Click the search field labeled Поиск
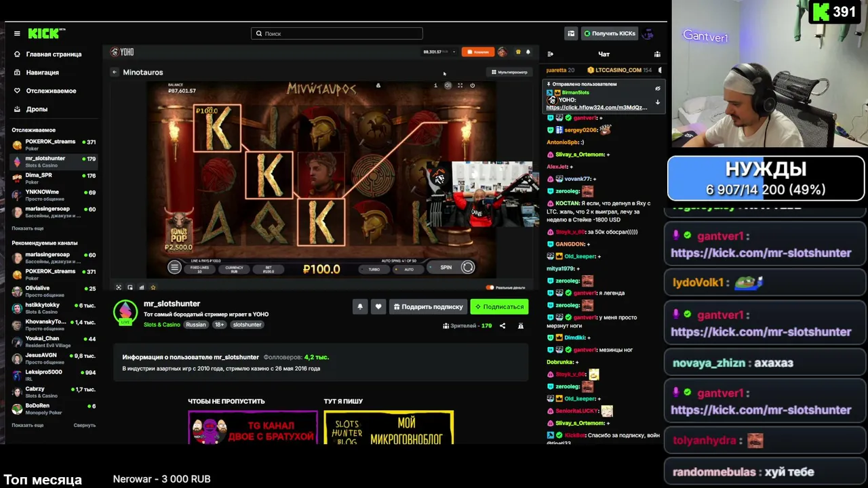868x488 pixels. tap(337, 33)
